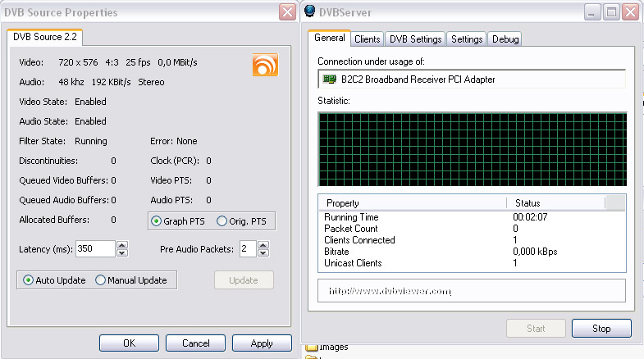The image size is (644, 359).
Task: Open the Settings tab in DVBServer
Action: (467, 39)
